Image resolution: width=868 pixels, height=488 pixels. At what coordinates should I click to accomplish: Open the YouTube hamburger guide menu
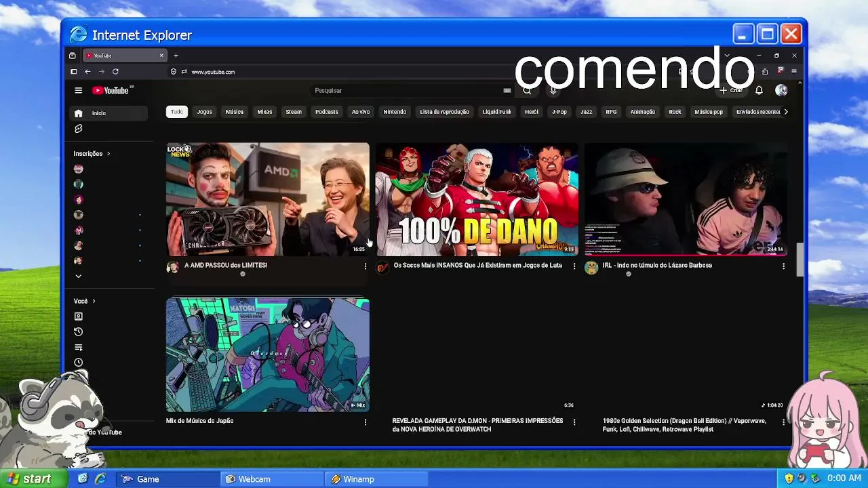pos(79,90)
